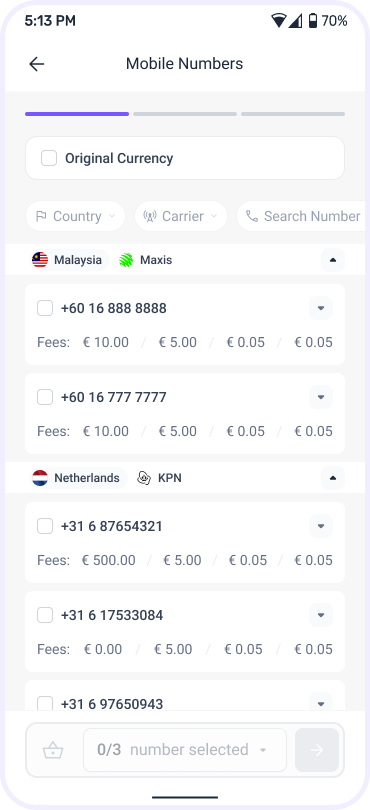The image size is (370, 810).
Task: Collapse the Malaysia Maxis group
Action: coord(333,260)
